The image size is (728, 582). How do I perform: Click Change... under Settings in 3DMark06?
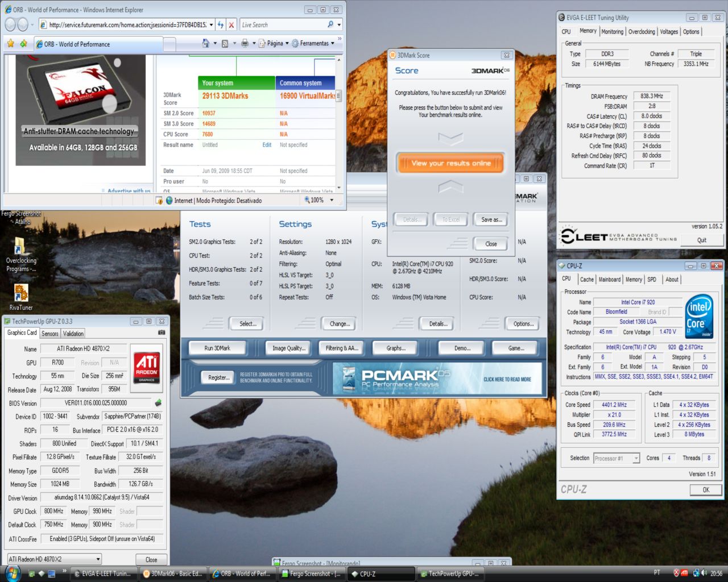[340, 324]
